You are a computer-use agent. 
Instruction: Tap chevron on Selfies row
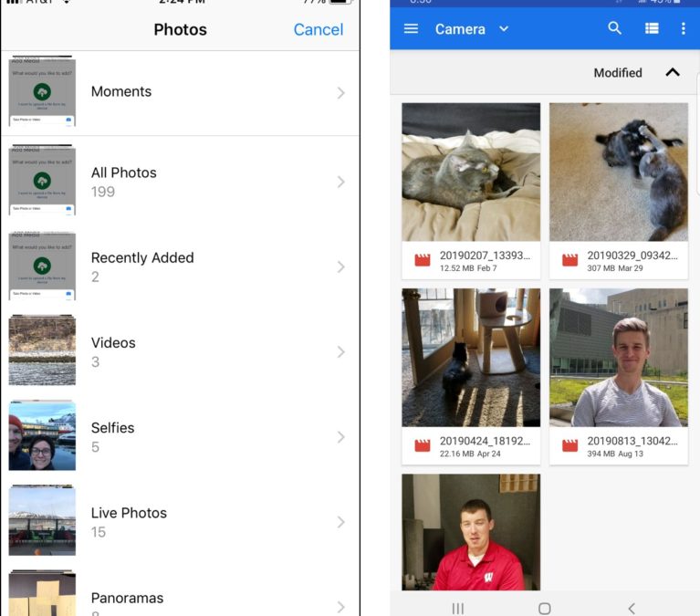(340, 437)
